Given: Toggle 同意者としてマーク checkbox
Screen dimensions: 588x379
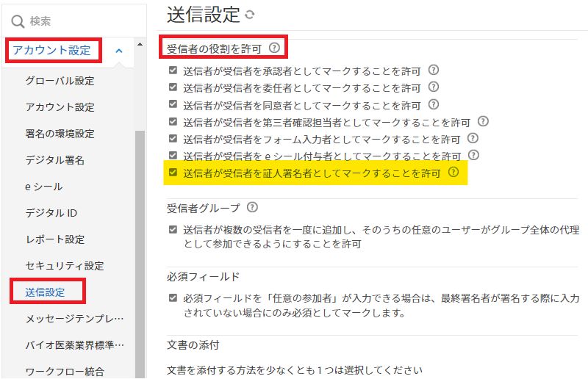Looking at the screenshot, I should (x=173, y=104).
